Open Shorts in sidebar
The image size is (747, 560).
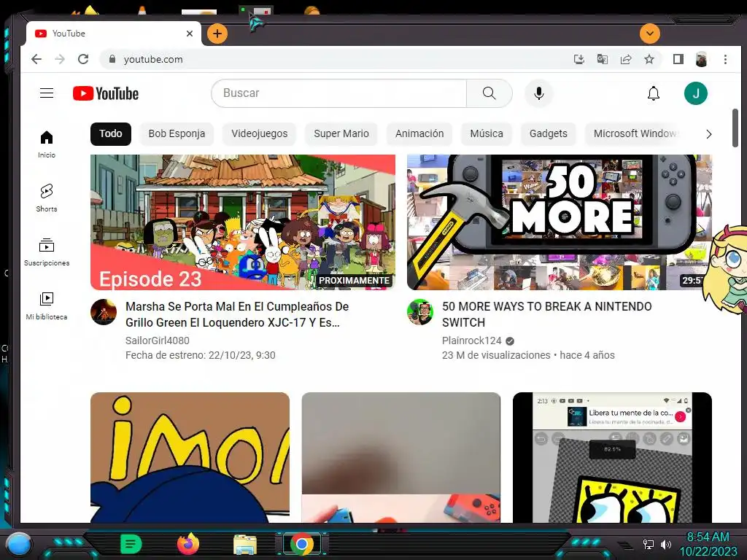pos(47,198)
